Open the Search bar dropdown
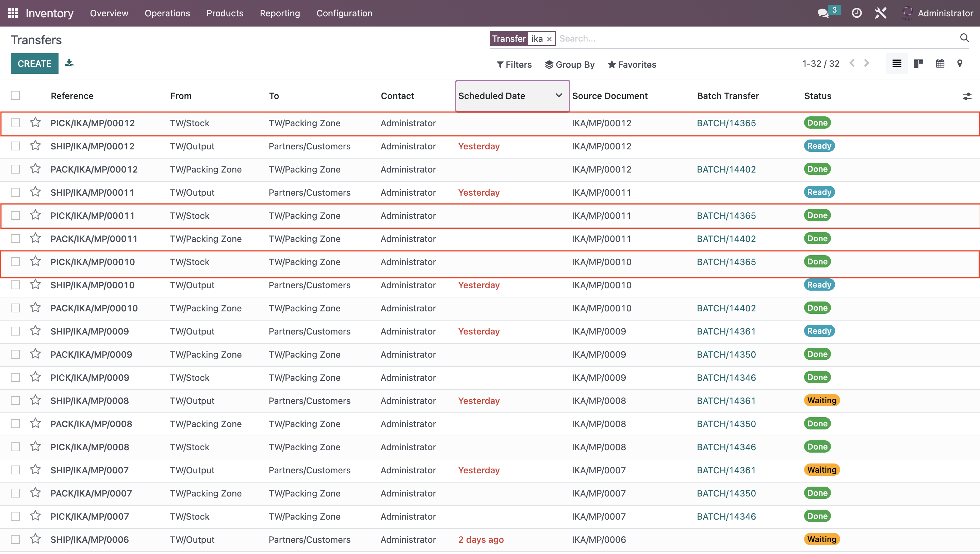 [x=965, y=38]
